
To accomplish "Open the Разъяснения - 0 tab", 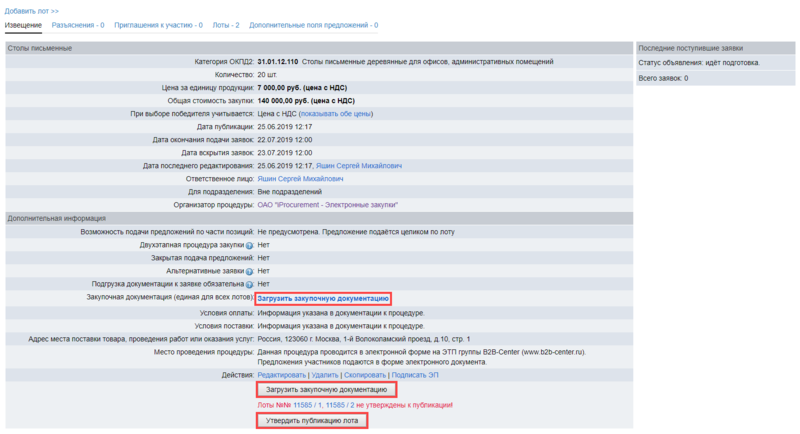I will 78,24.
